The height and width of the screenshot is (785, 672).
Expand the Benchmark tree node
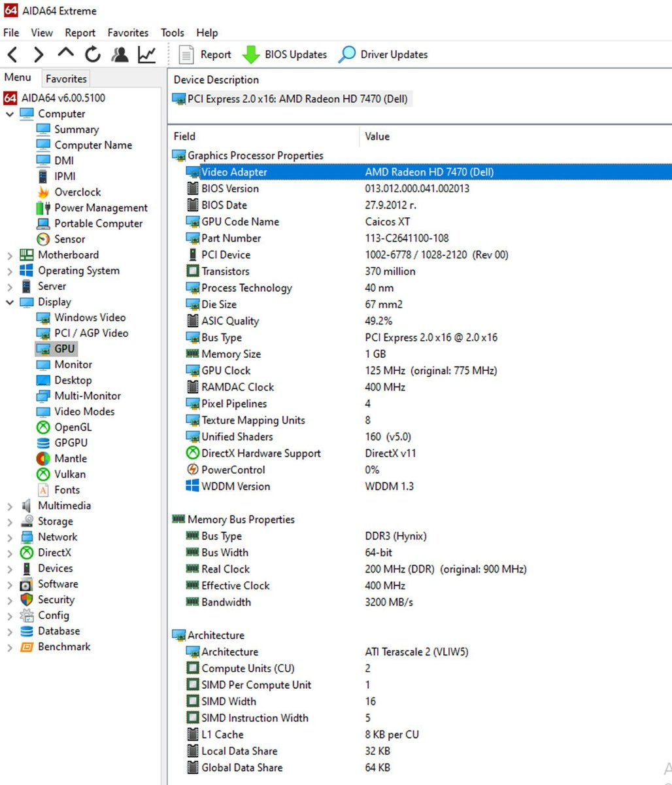click(x=9, y=647)
